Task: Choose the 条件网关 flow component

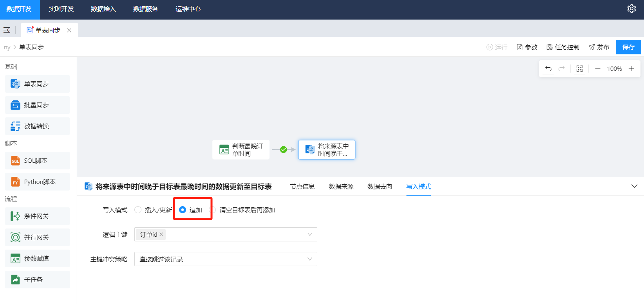Action: (37, 216)
